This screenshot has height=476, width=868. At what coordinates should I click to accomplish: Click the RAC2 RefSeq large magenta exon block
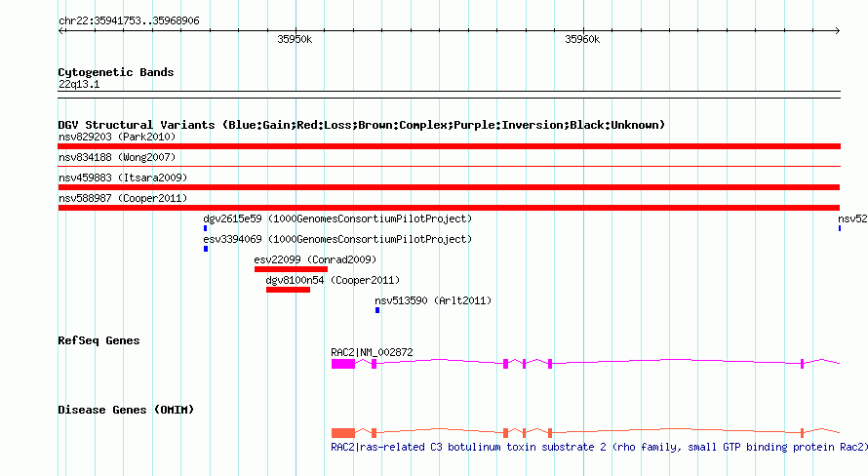(x=343, y=364)
